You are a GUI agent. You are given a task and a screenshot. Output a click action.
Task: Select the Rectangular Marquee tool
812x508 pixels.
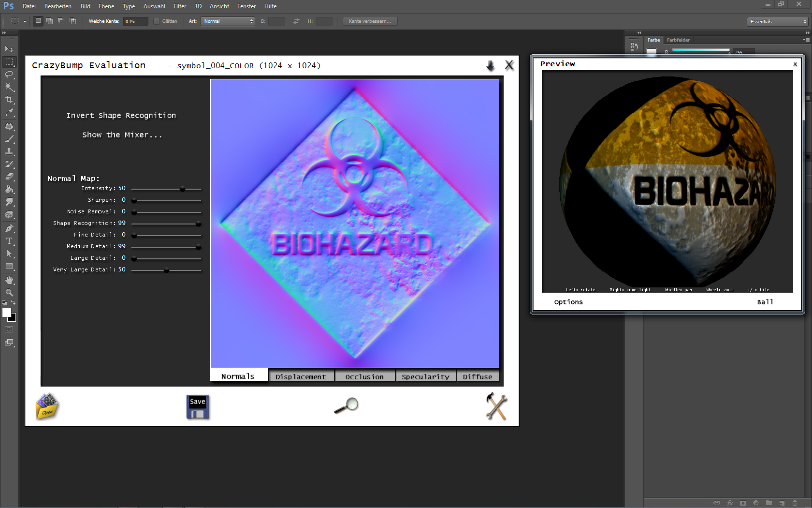coord(9,62)
